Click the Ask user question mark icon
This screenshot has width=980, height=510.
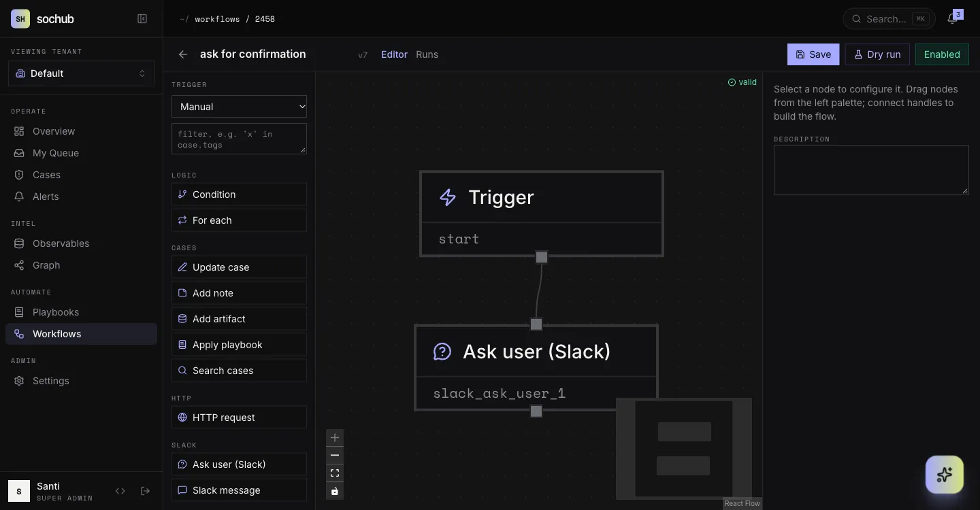pyautogui.click(x=442, y=352)
